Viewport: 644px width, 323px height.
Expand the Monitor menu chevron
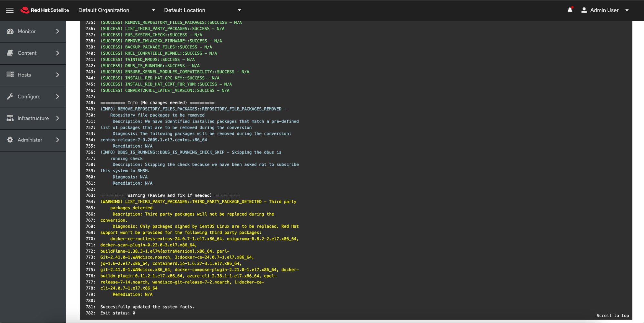click(x=58, y=31)
